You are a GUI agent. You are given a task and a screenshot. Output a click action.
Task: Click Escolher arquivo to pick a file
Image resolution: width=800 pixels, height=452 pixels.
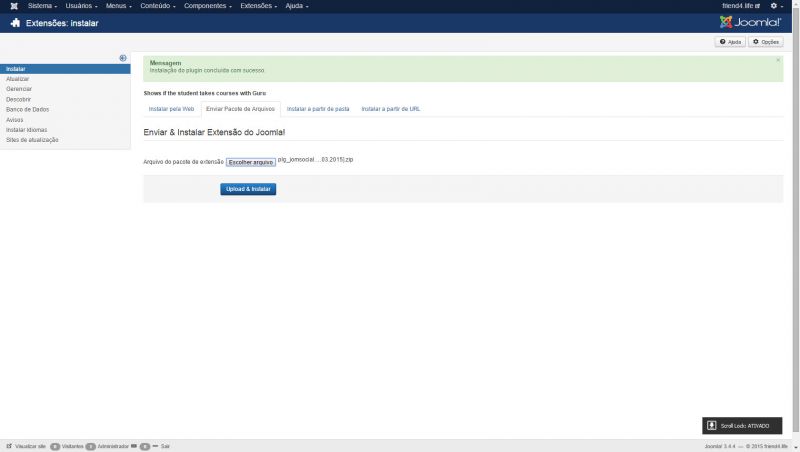250,161
